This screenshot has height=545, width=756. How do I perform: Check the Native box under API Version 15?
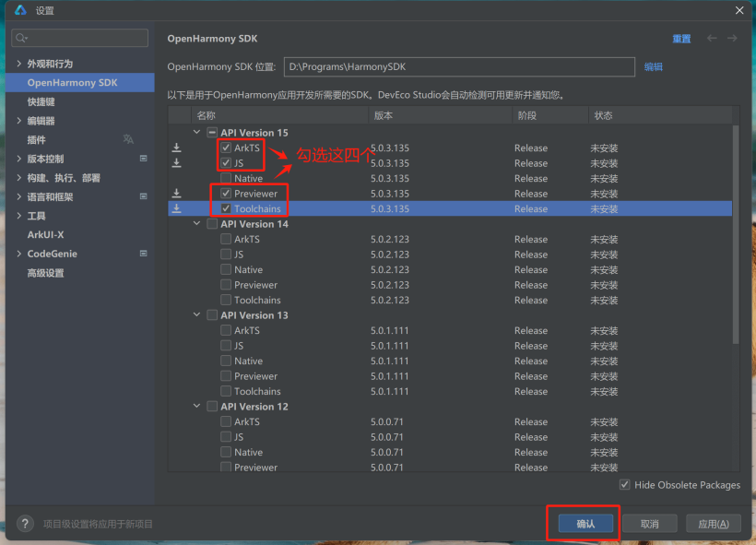point(226,178)
